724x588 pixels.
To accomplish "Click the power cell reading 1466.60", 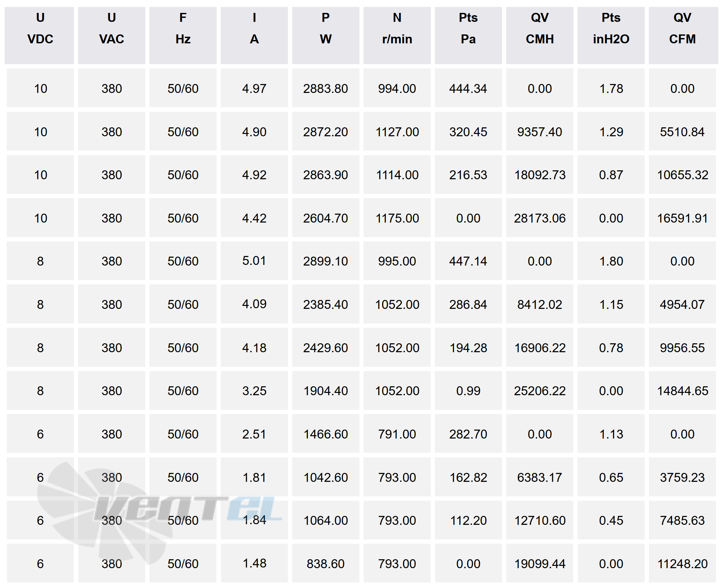I will [325, 434].
